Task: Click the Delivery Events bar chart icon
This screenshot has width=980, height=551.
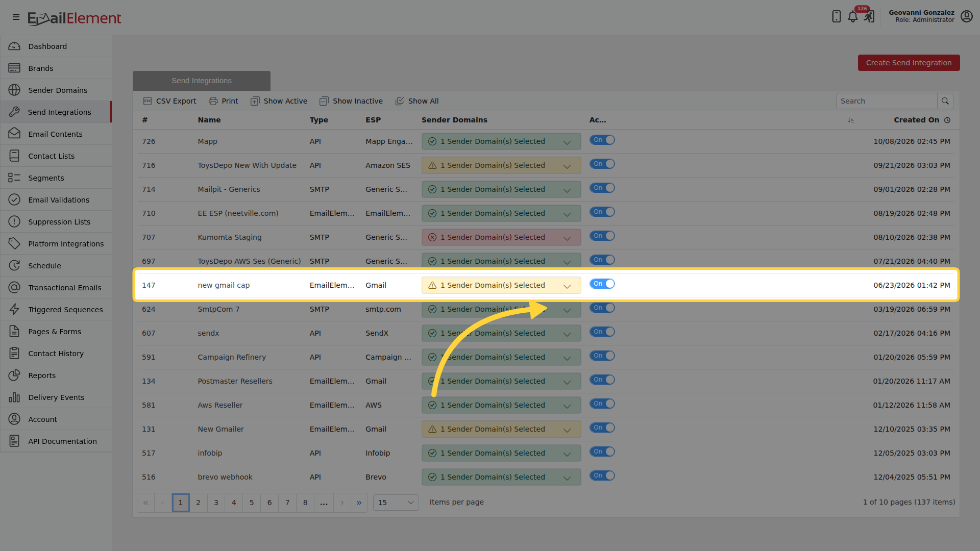Action: [x=14, y=397]
